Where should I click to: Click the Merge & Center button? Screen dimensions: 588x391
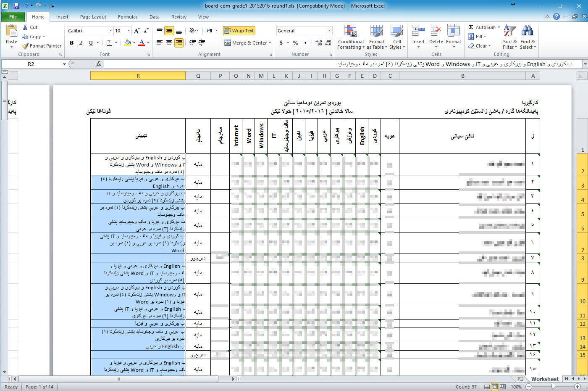(246, 43)
